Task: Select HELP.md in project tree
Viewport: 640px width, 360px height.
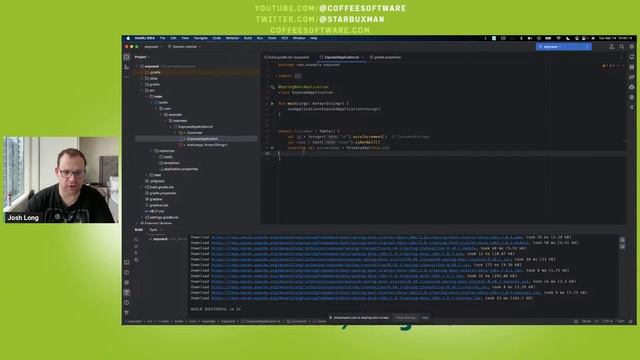Action: click(156, 211)
